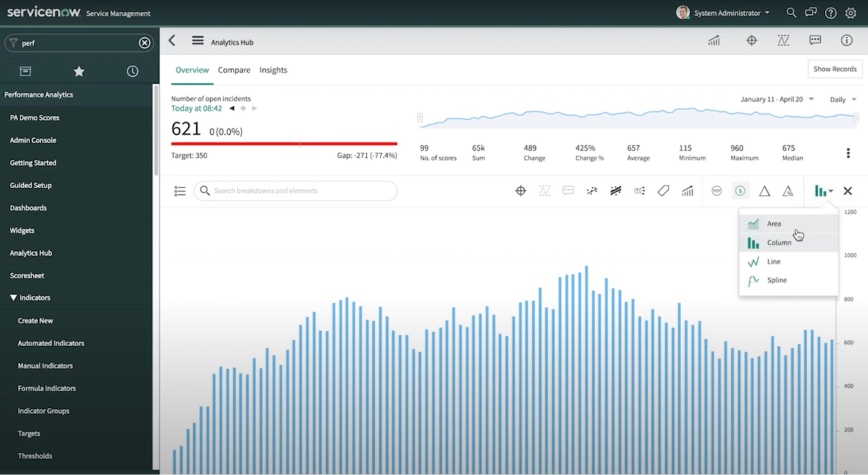Enable the Line chart visualization

[774, 261]
